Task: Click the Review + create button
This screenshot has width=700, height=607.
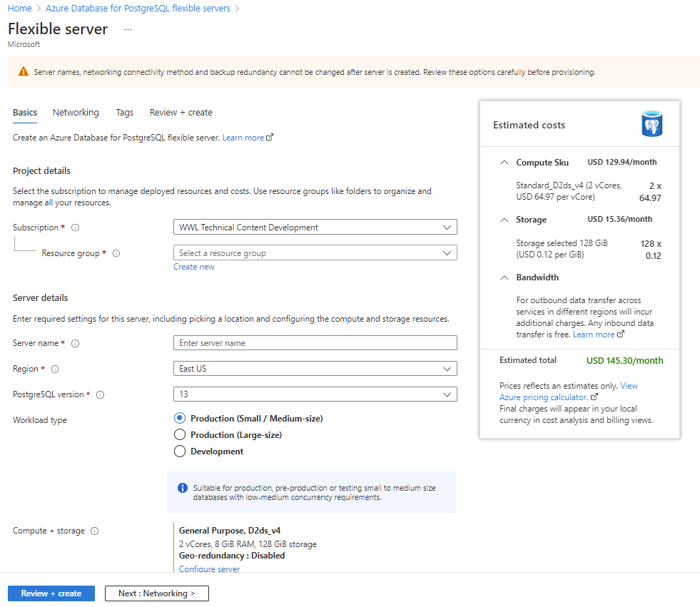Action: (x=51, y=593)
